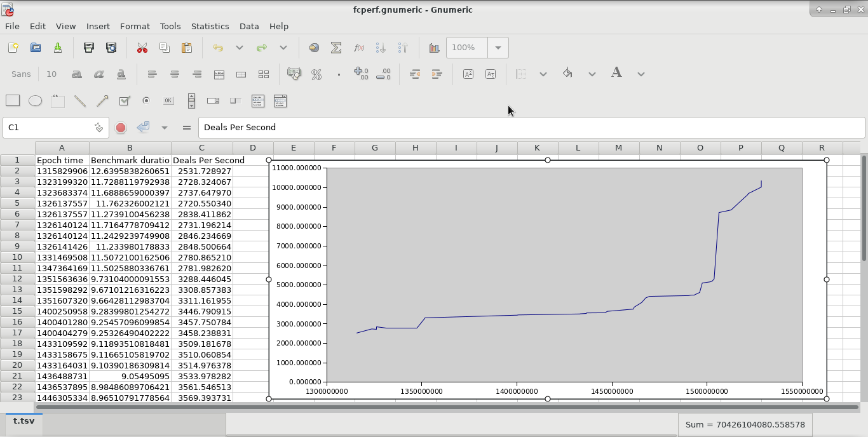
Task: Undo the last action
Action: [218, 48]
